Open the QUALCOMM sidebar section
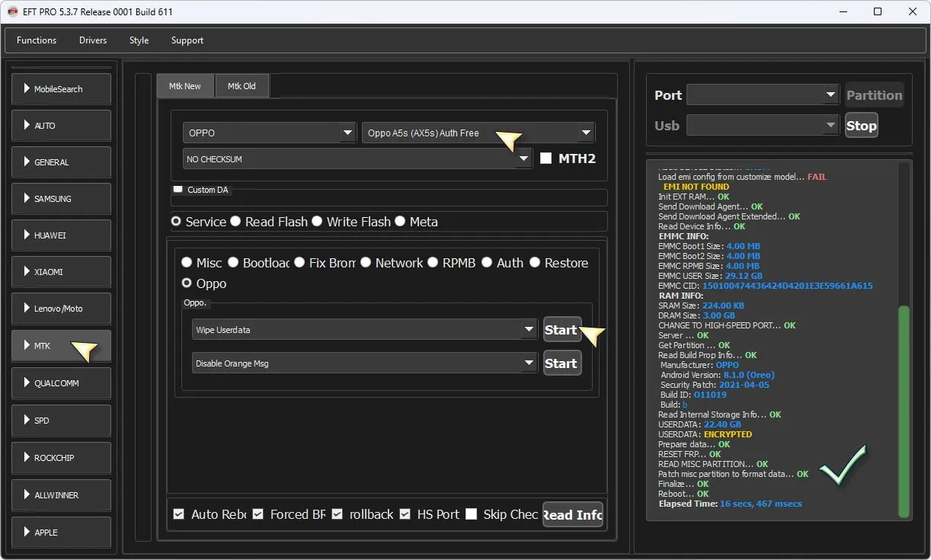The width and height of the screenshot is (931, 560). click(61, 383)
